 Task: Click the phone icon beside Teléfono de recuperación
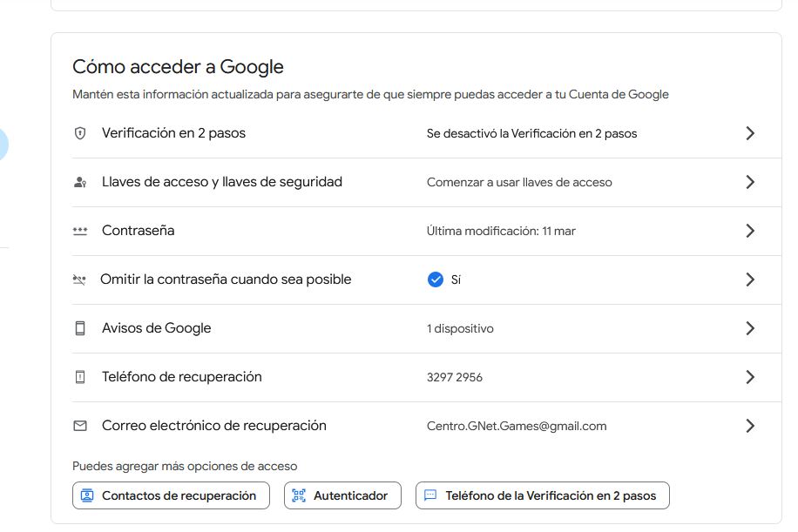[x=80, y=377]
